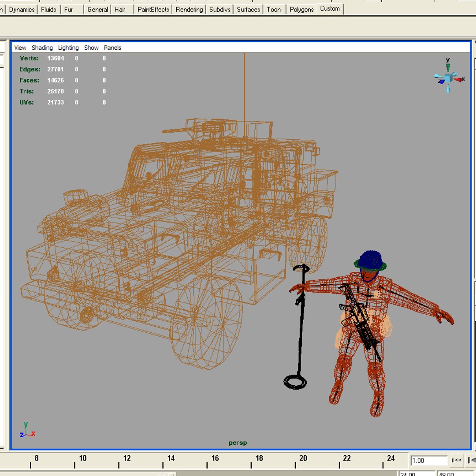
Task: Open the Polygons shelf tab
Action: pyautogui.click(x=301, y=9)
